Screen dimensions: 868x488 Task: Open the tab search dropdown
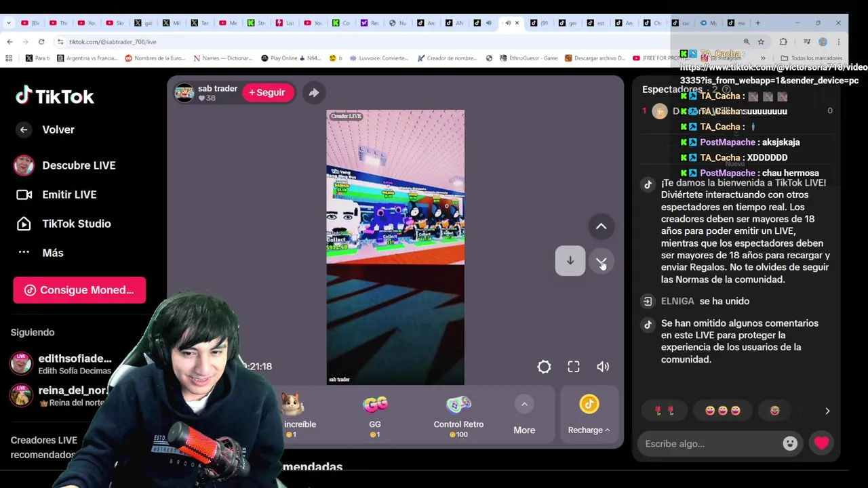coord(8,23)
